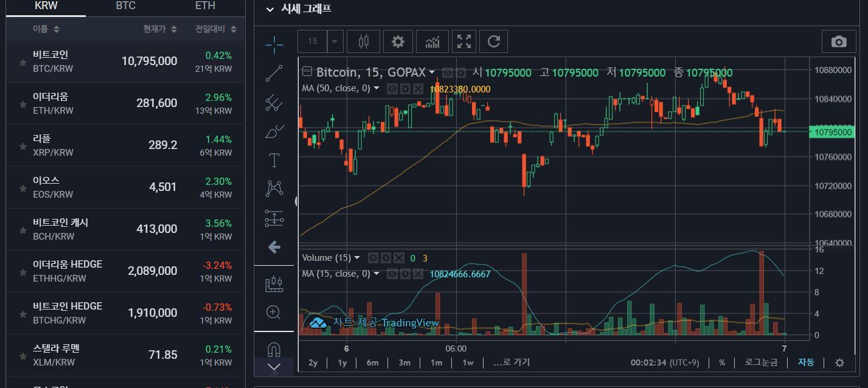
Task: Expand the MA (50, close, 0) dropdown
Action: [377, 88]
